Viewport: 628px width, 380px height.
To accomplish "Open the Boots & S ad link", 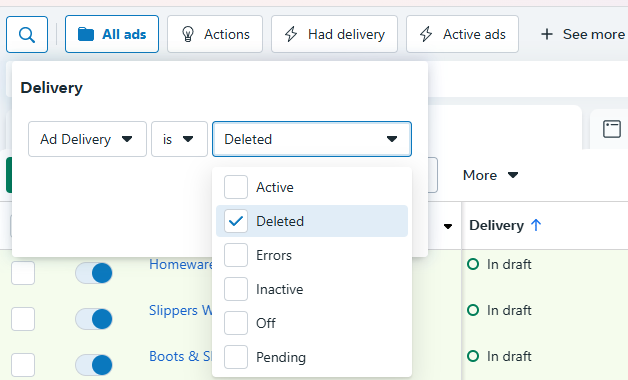I will [181, 356].
